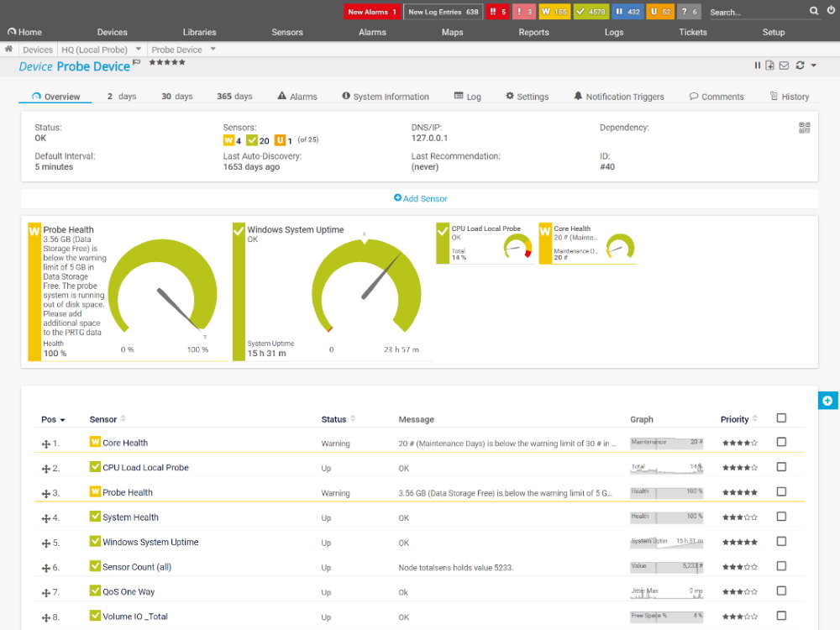Click the logout power icon top right
The image size is (840, 630).
pos(831,11)
